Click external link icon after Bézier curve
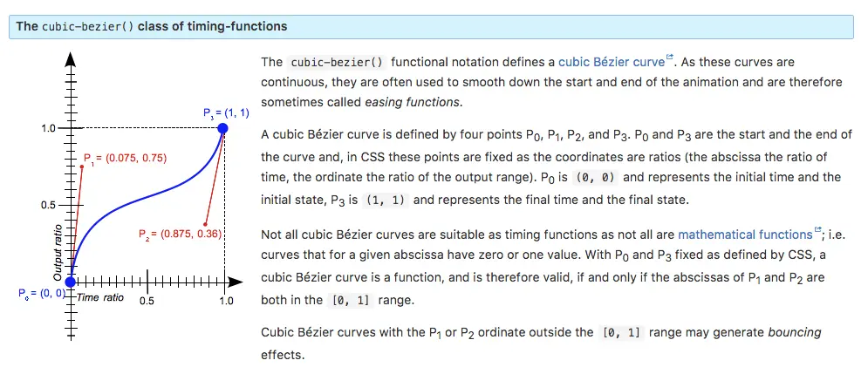This screenshot has width=868, height=374. (x=670, y=58)
